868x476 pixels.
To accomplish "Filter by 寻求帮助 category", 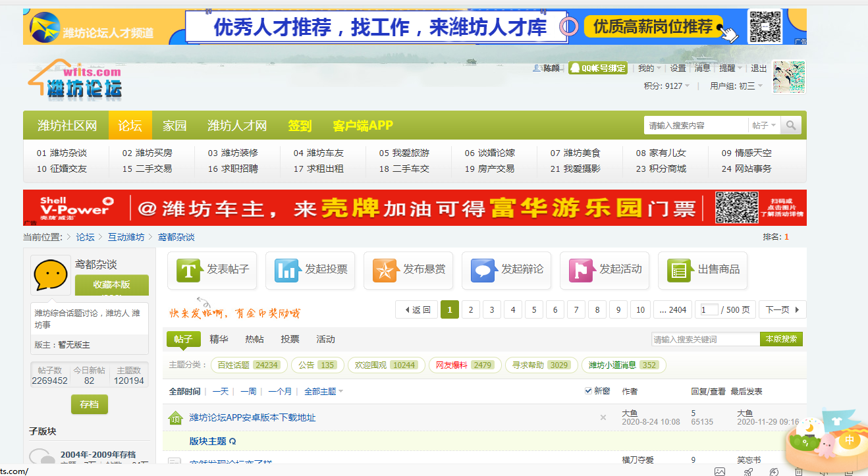I will click(x=541, y=365).
